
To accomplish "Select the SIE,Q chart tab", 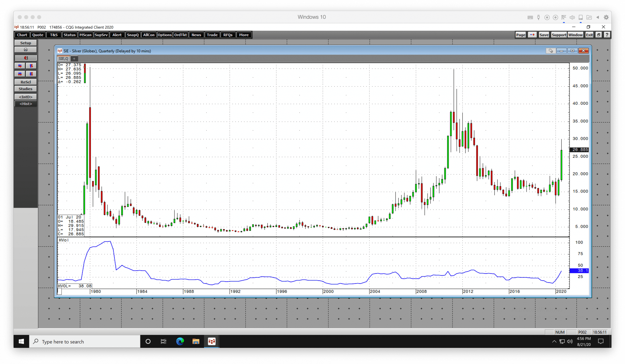I will (x=63, y=59).
